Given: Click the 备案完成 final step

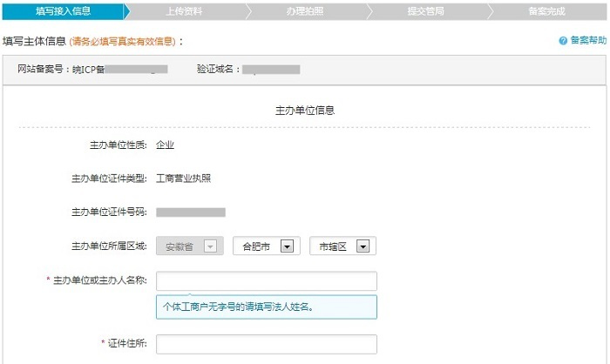Looking at the screenshot, I should [x=546, y=11].
